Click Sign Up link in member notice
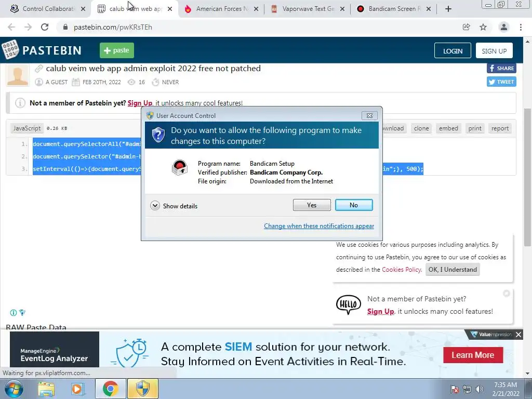The height and width of the screenshot is (399, 532). 140,103
